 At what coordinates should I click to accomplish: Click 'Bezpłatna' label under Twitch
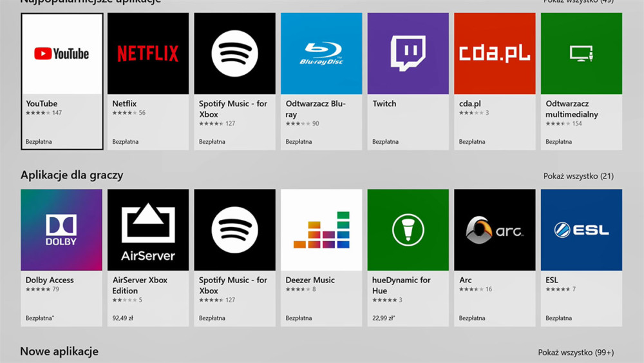click(x=385, y=141)
